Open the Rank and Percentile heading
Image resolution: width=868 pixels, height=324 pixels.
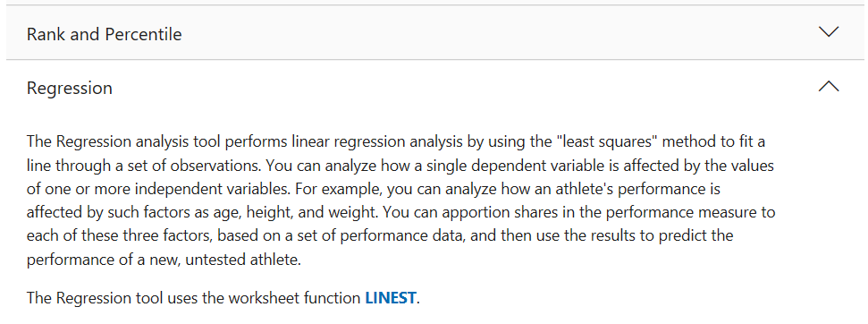point(104,34)
